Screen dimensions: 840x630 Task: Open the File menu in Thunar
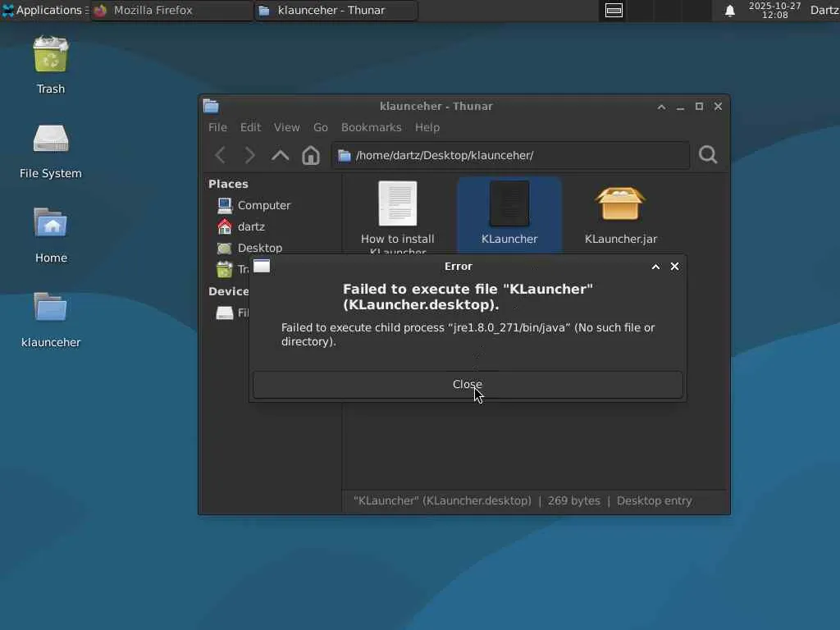tap(217, 127)
